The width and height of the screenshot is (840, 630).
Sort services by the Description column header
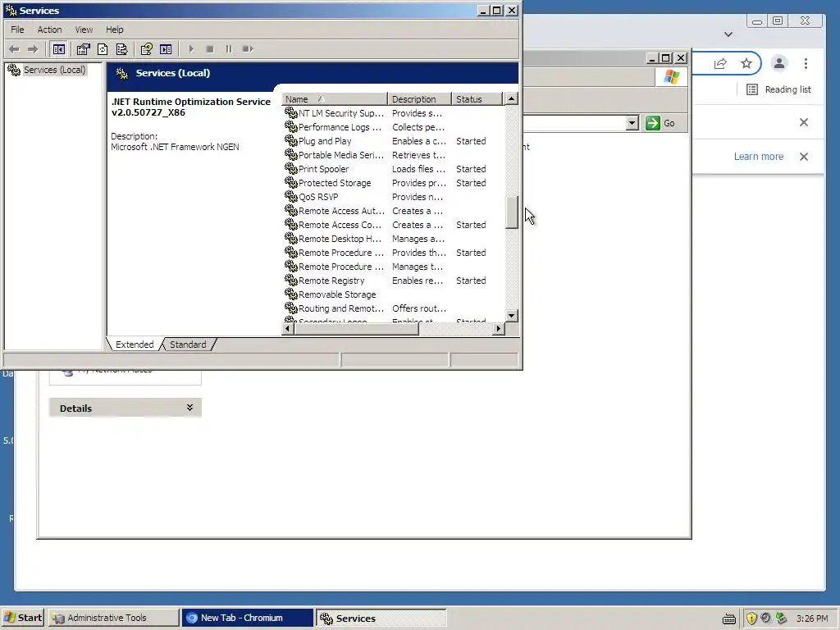click(x=419, y=99)
